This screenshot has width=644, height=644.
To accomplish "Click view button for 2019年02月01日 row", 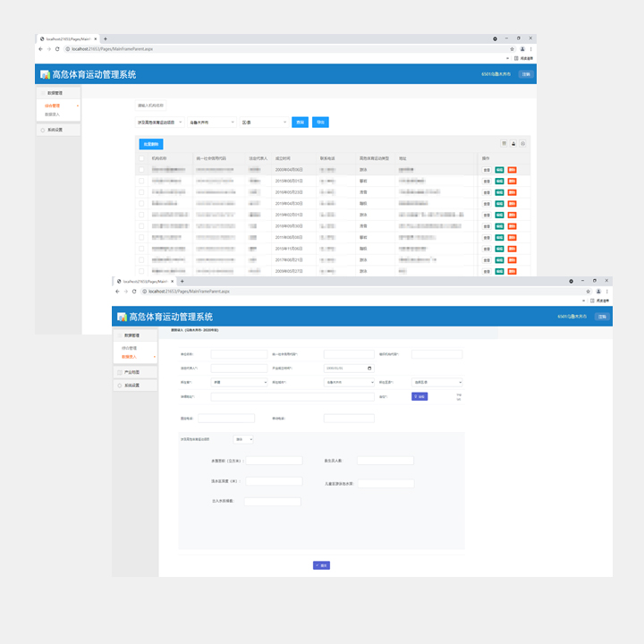I will click(x=487, y=215).
